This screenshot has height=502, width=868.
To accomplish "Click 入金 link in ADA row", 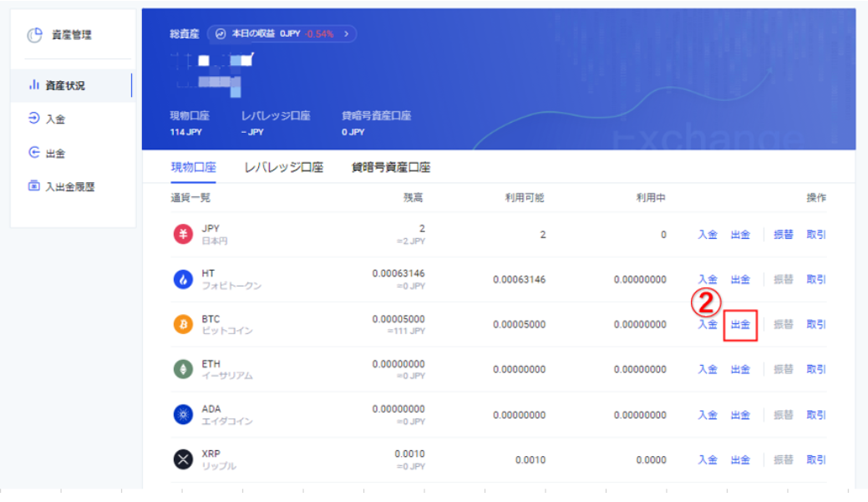I will (x=708, y=414).
